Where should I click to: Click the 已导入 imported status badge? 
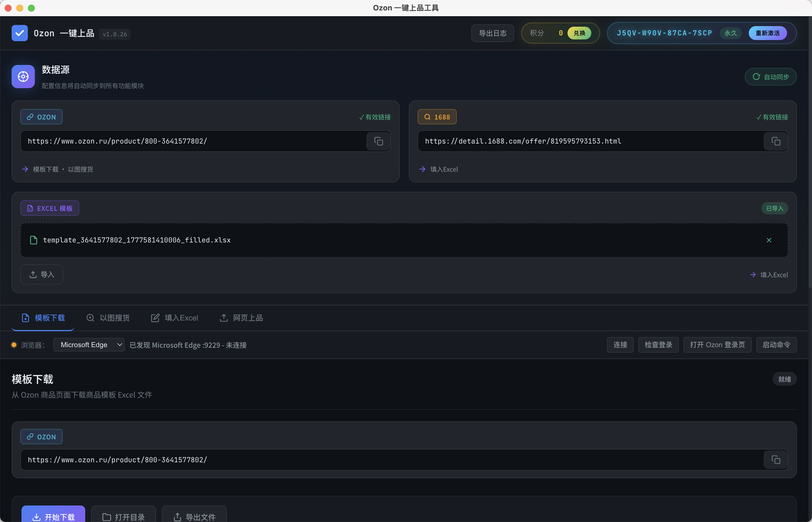(x=775, y=208)
